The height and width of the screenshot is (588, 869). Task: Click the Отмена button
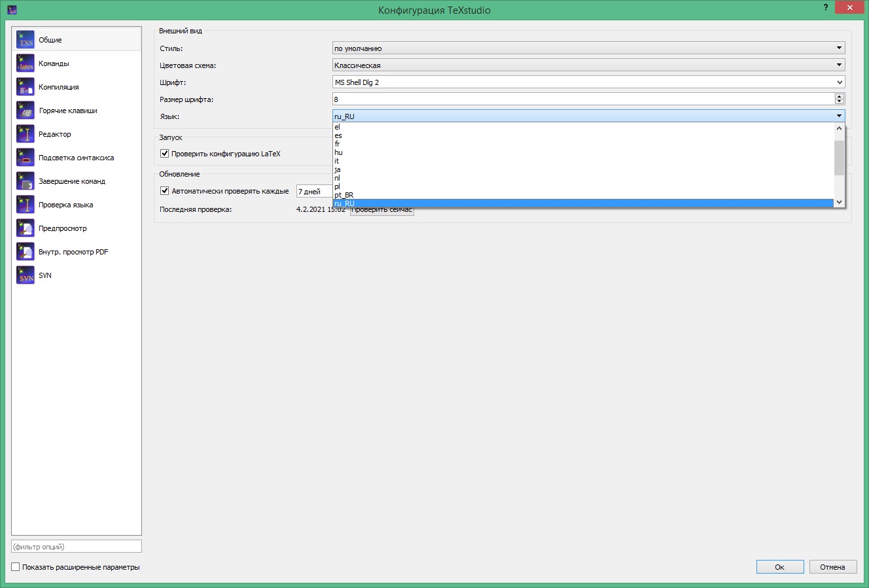(x=833, y=567)
